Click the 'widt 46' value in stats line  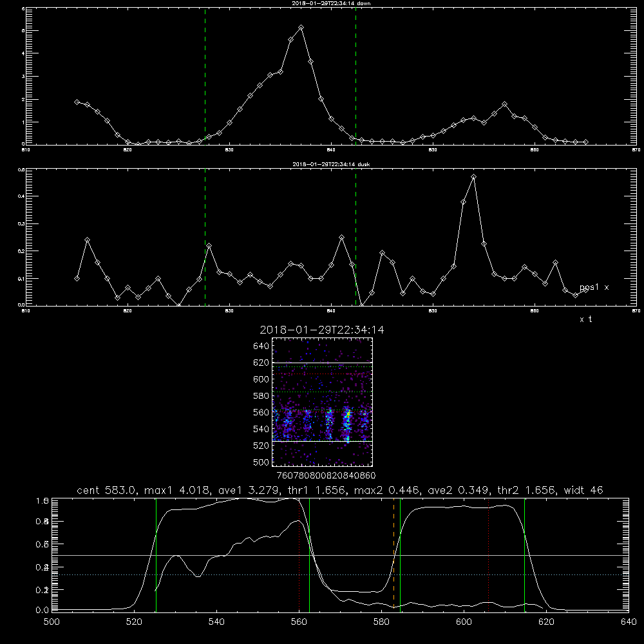coord(583,490)
